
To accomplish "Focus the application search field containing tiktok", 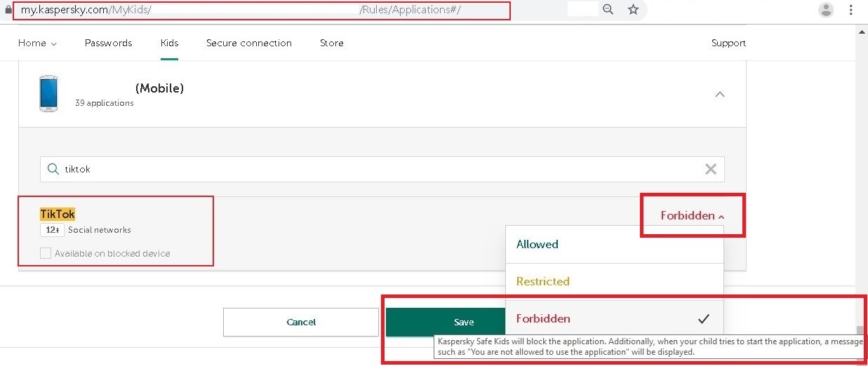I will pos(382,169).
